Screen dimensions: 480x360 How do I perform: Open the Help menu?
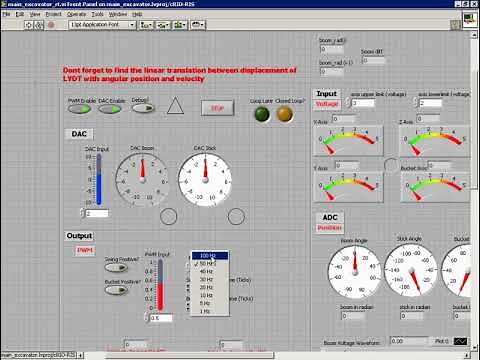(137, 14)
